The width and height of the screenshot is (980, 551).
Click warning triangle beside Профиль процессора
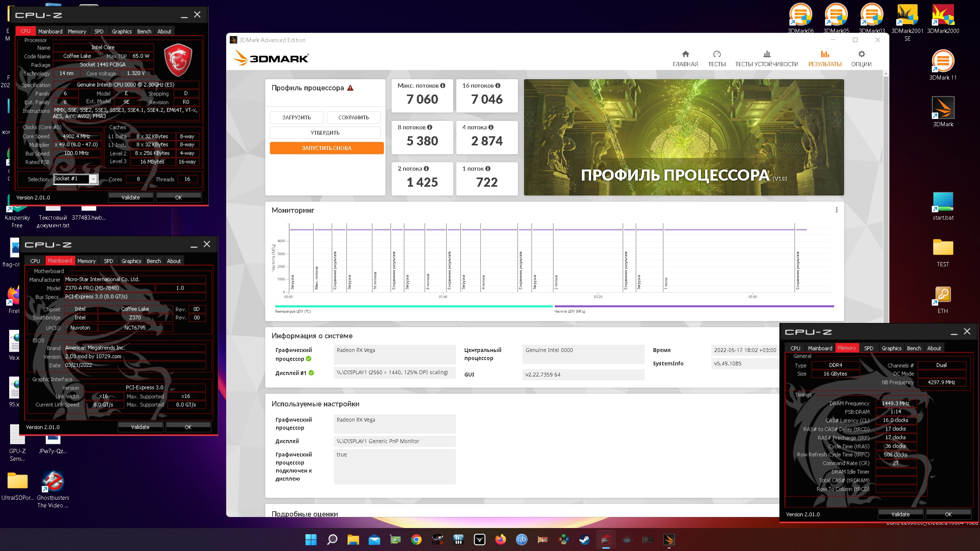tap(350, 88)
